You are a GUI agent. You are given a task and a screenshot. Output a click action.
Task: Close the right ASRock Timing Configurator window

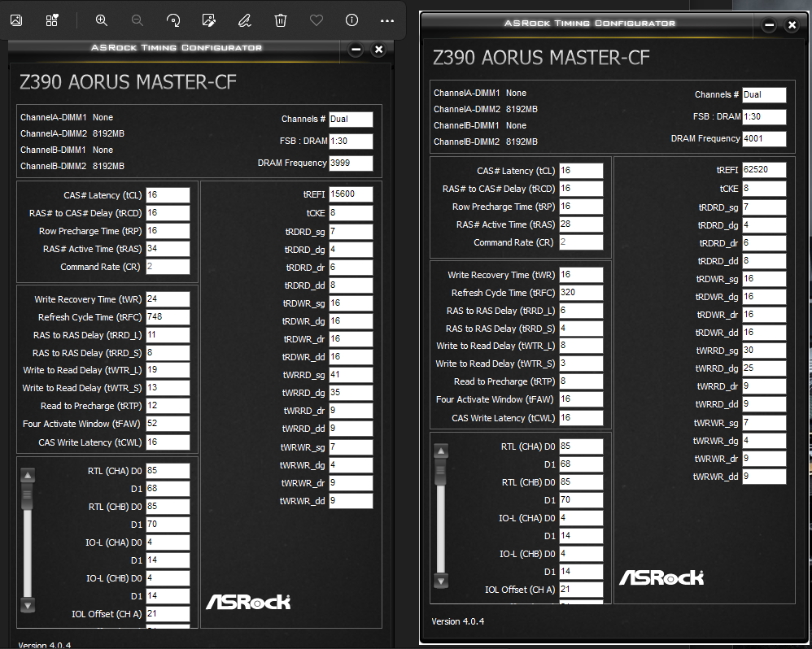click(792, 25)
